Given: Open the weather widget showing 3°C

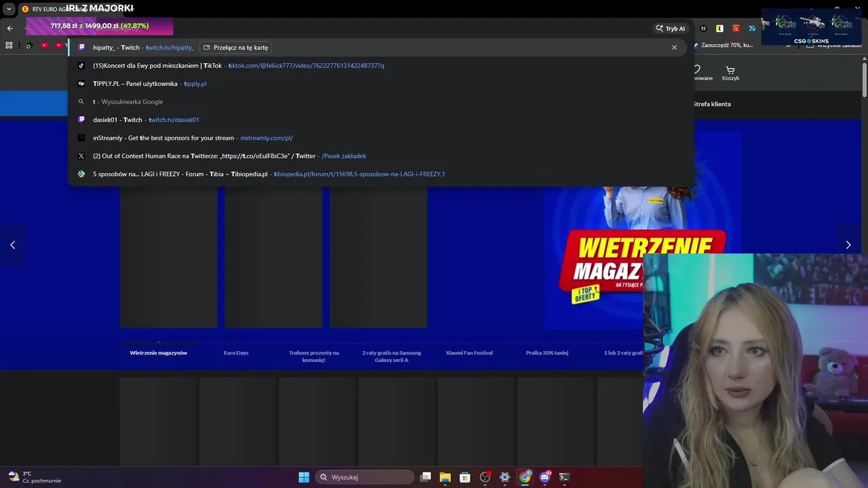Looking at the screenshot, I should (35, 477).
